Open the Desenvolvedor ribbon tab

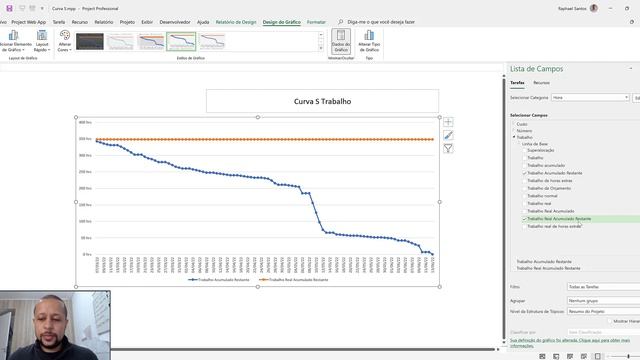(x=175, y=22)
